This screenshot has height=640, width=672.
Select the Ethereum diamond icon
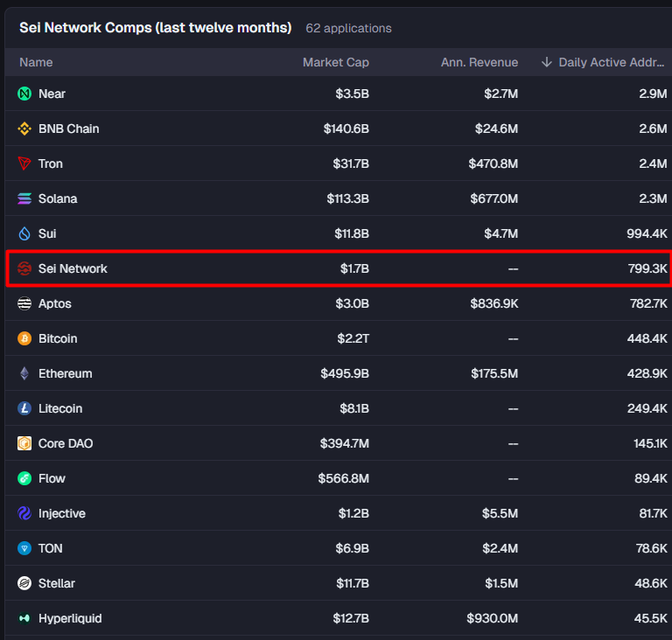(x=24, y=373)
